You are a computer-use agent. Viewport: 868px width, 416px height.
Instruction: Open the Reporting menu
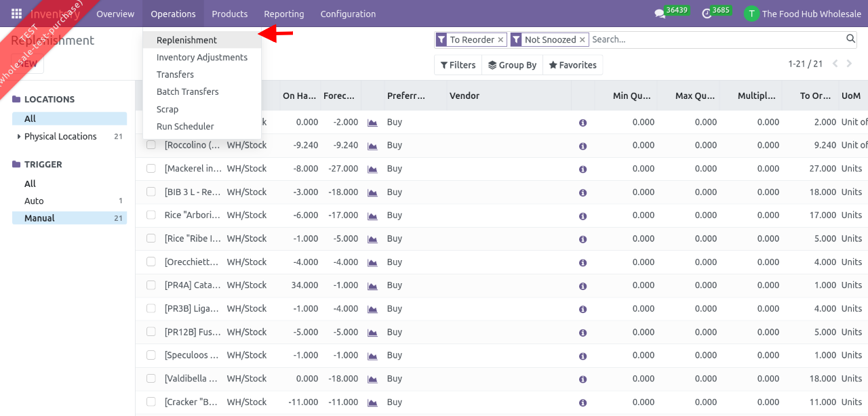pos(284,14)
